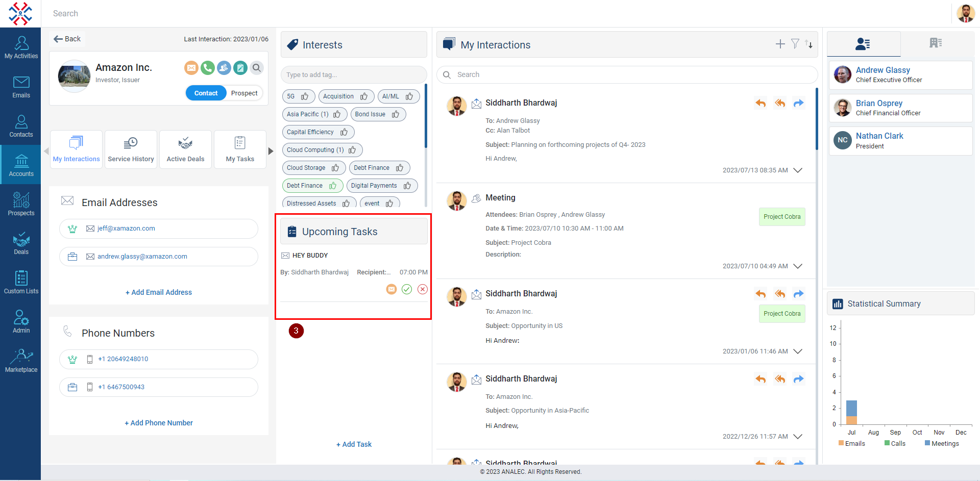Click the ANALEC logo at top left

tap(20, 13)
